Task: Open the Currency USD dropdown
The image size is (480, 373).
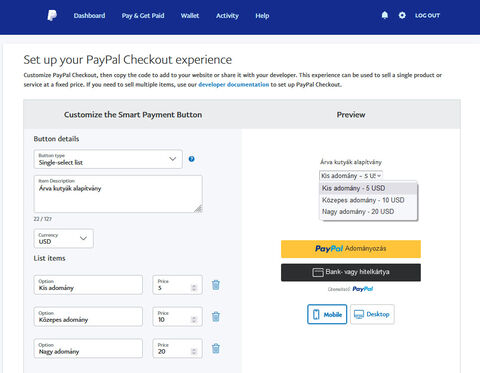Action: [63, 238]
